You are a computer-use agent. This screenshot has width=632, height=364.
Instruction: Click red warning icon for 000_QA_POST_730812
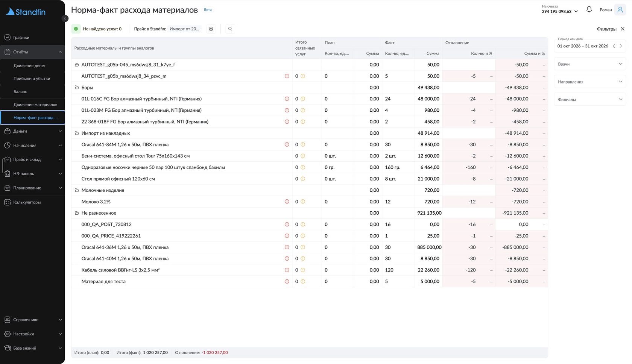click(x=287, y=224)
